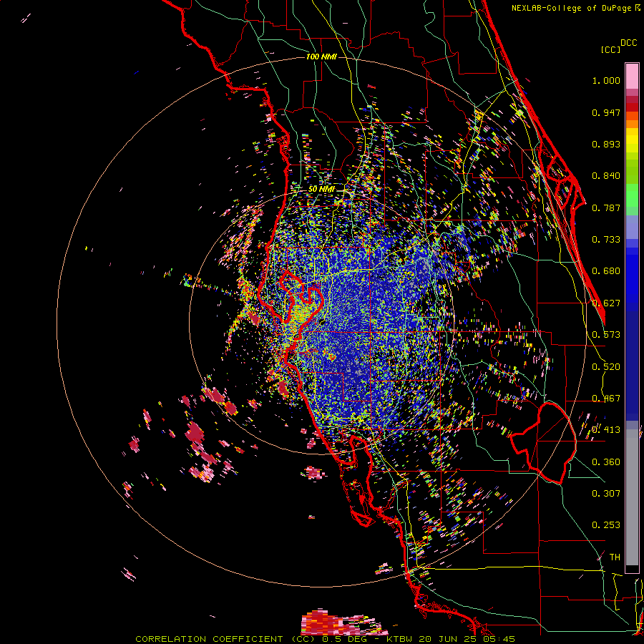Click the NEXLAB-College of DuPage credit text
This screenshot has height=644, width=644.
point(571,8)
